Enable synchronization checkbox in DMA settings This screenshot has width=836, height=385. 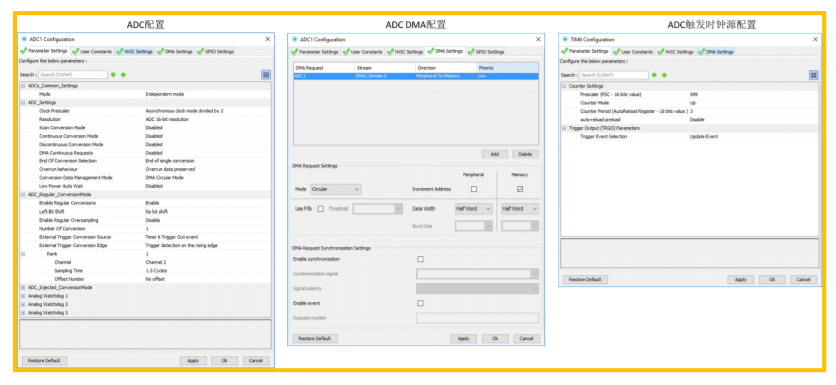[421, 259]
